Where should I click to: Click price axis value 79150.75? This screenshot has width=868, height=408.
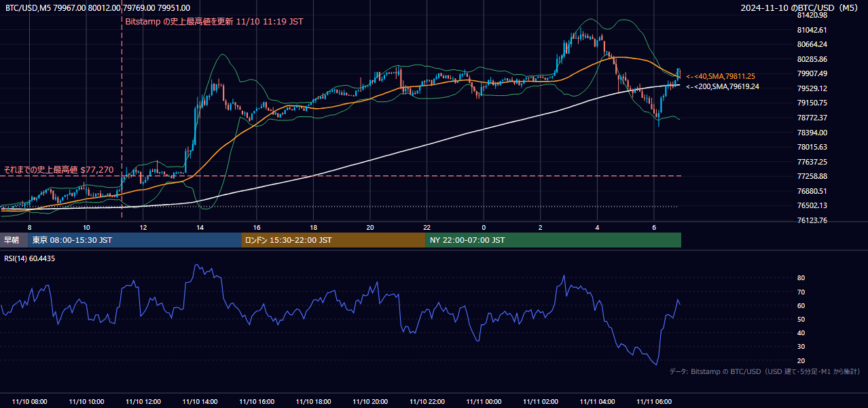click(812, 103)
